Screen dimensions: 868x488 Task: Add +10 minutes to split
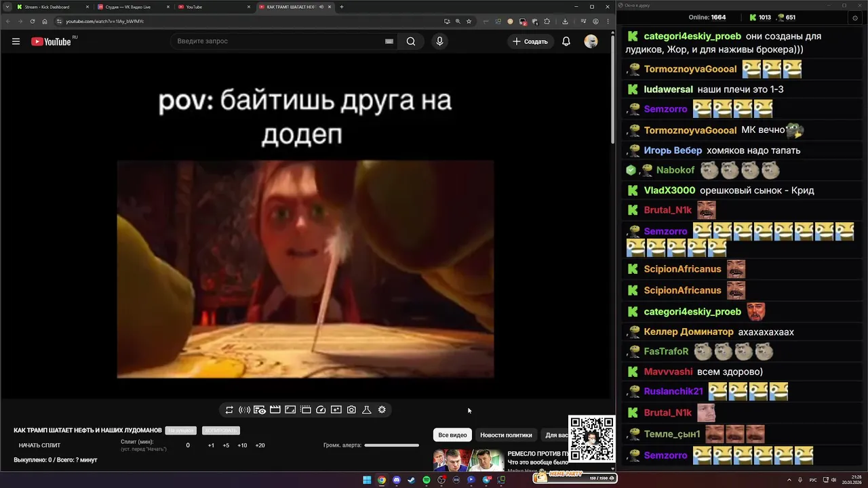coord(242,445)
